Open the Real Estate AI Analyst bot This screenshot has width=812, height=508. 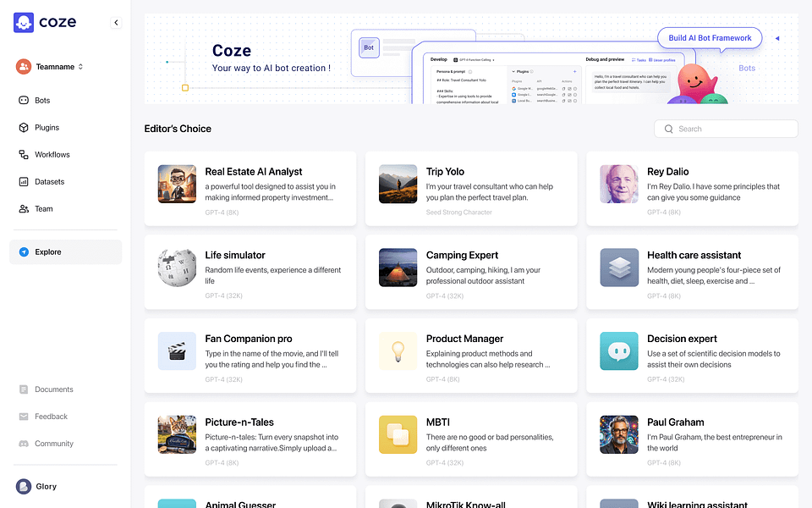[250, 188]
